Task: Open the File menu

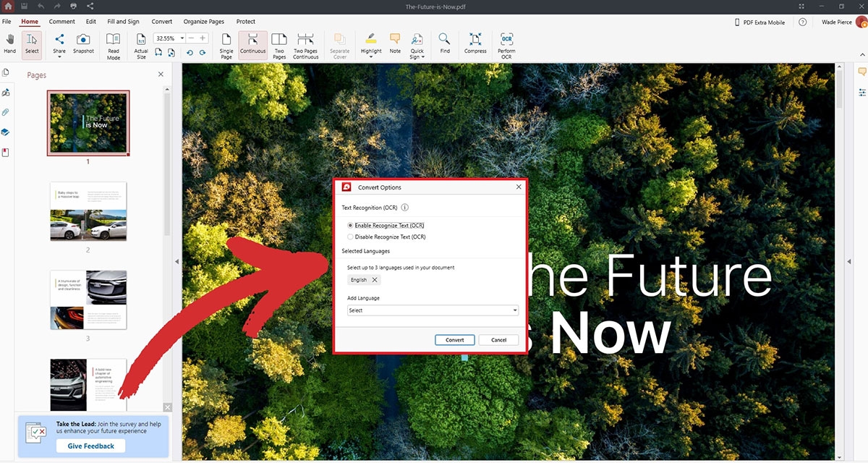Action: tap(7, 22)
